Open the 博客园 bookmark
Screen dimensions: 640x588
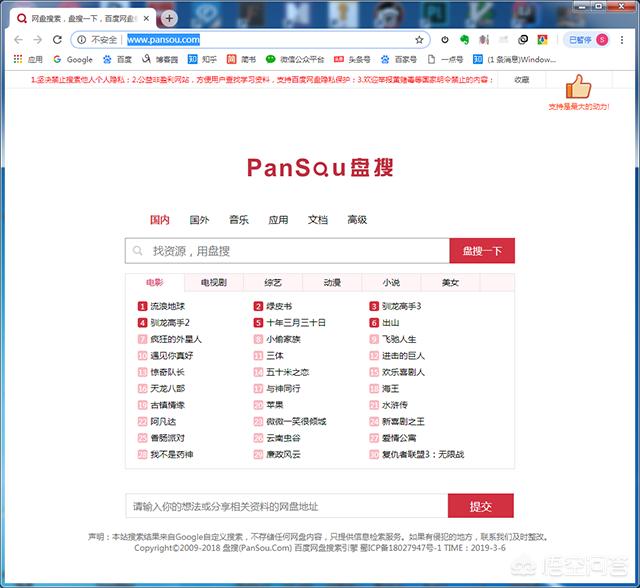tap(160, 60)
